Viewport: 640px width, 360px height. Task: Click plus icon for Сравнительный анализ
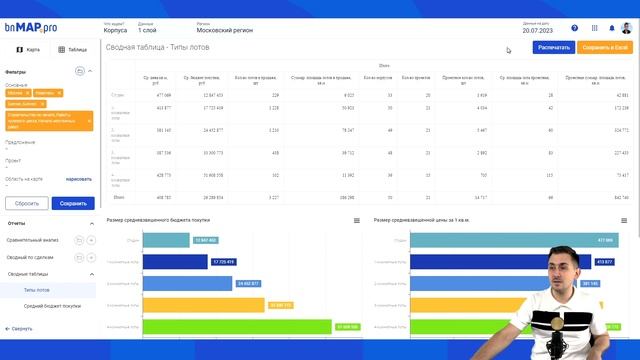[x=91, y=240]
